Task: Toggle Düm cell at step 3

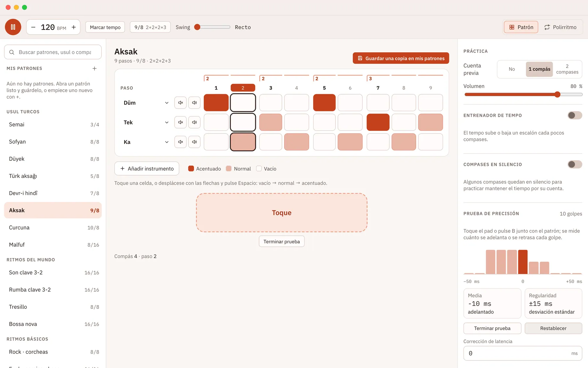Action: 271,103
